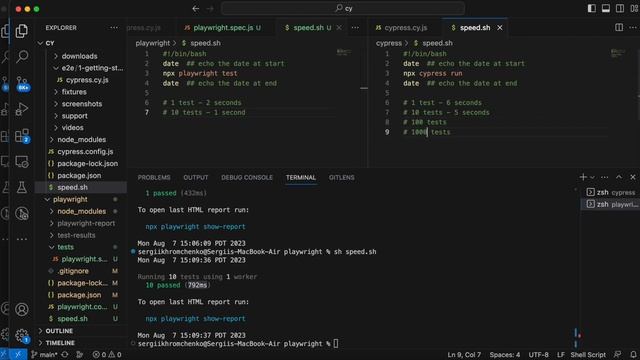The width and height of the screenshot is (640, 360).
Task: Change end of line sequence LF
Action: coord(561,355)
